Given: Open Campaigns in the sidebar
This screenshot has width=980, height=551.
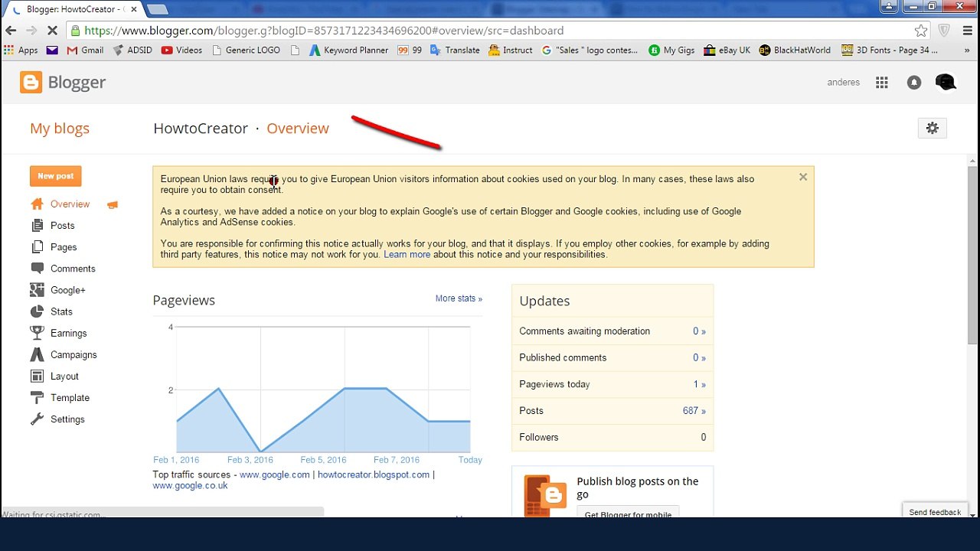Looking at the screenshot, I should (x=73, y=355).
